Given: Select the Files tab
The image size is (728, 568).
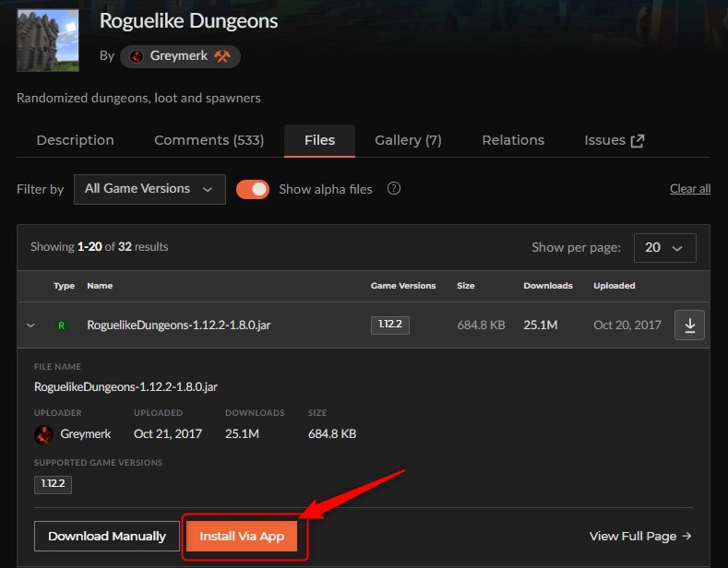Looking at the screenshot, I should click(319, 140).
